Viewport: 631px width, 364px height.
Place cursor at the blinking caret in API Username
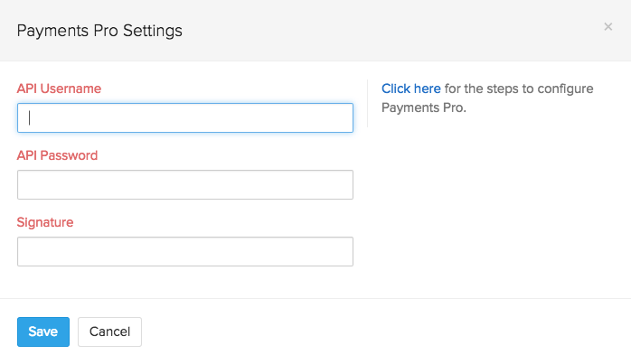click(x=30, y=117)
